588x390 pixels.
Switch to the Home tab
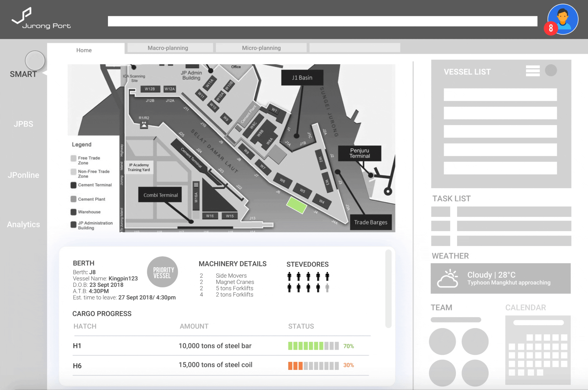84,50
